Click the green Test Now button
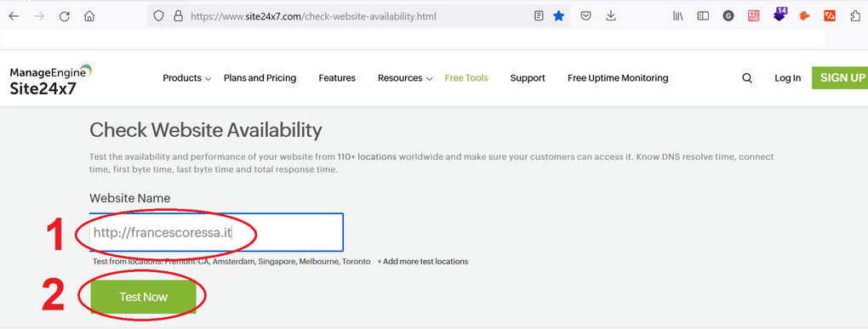The width and height of the screenshot is (868, 329). pos(143,297)
